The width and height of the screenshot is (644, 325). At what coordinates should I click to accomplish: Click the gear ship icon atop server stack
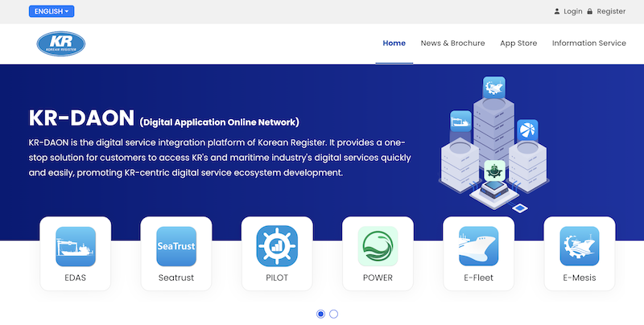point(494,87)
